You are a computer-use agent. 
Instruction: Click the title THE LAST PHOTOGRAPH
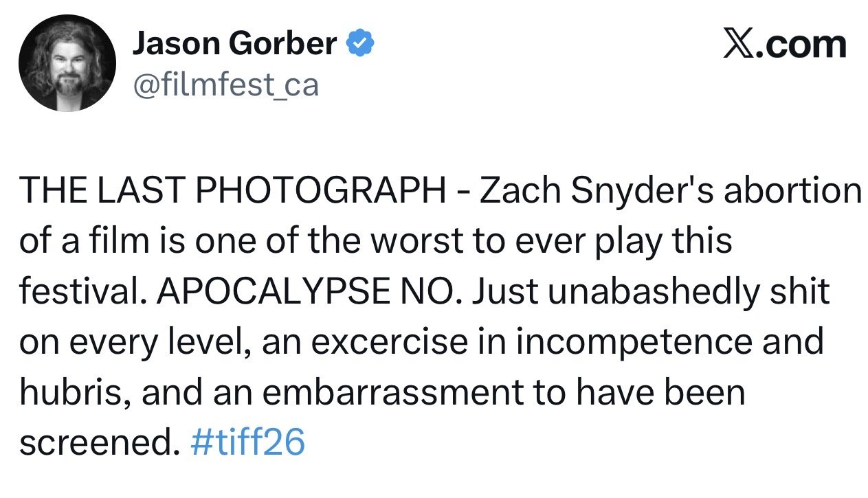pos(233,190)
